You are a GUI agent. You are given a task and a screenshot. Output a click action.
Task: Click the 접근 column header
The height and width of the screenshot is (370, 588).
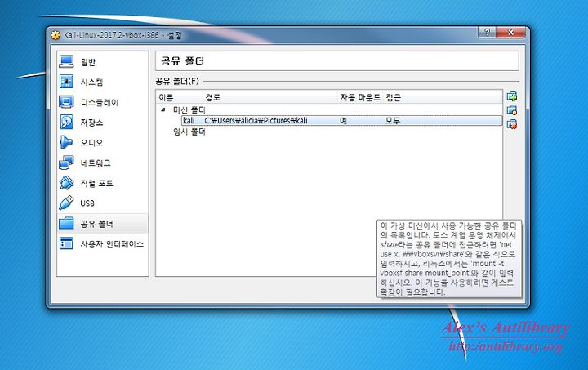pyautogui.click(x=394, y=97)
